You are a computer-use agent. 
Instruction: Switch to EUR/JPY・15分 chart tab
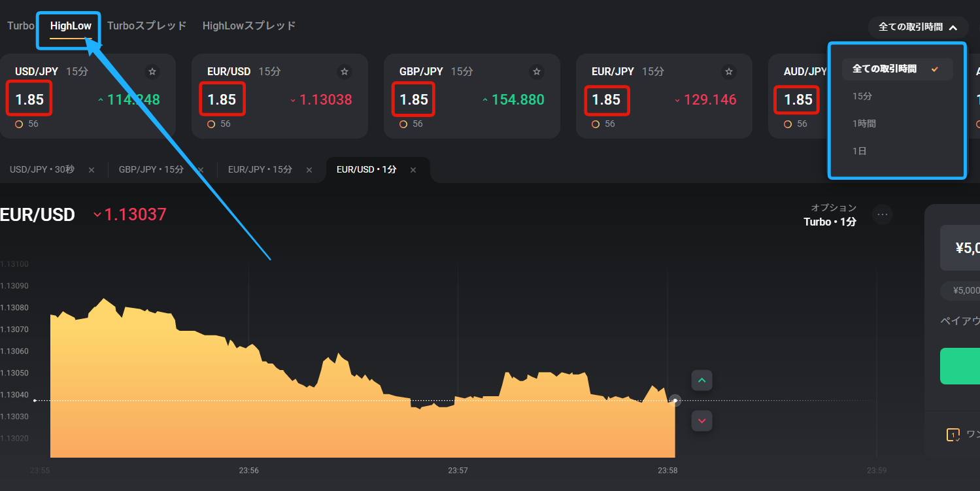(x=260, y=170)
